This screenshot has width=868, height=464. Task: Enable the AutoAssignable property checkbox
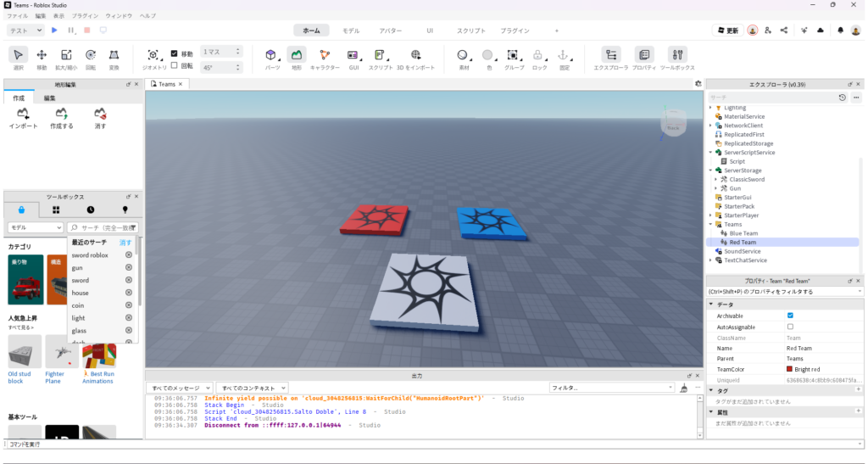click(x=790, y=327)
